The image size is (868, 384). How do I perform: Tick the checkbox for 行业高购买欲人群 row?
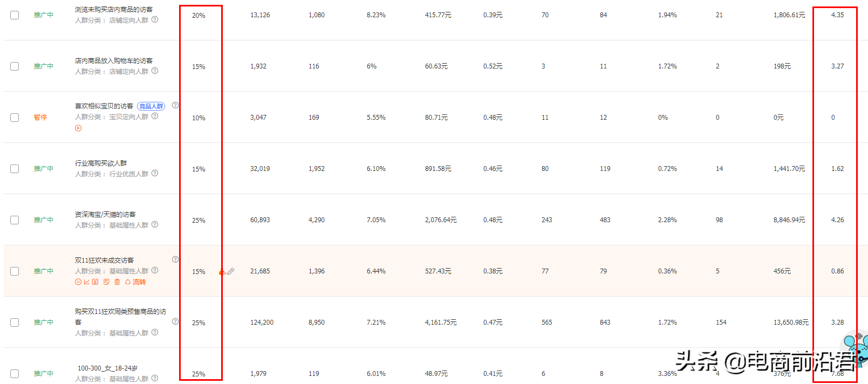point(15,169)
